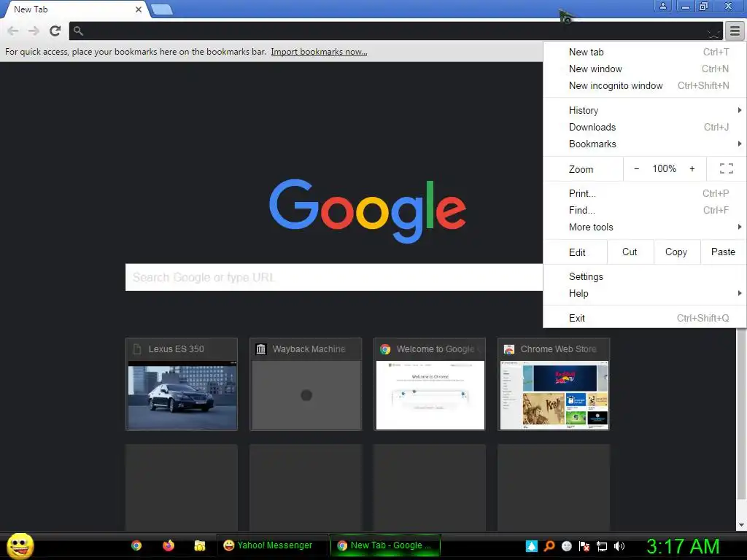Screen dimensions: 747x560
Task: Click in the address bar
Action: [395, 31]
